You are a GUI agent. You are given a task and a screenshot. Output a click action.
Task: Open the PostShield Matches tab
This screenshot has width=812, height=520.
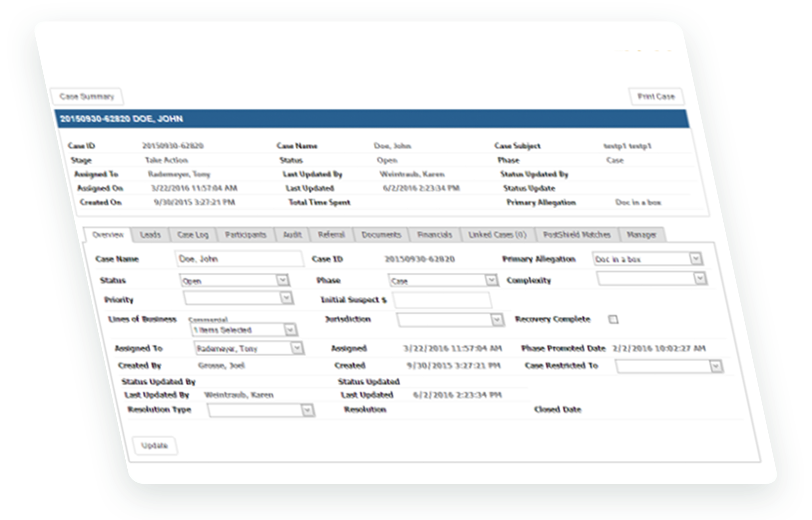577,235
